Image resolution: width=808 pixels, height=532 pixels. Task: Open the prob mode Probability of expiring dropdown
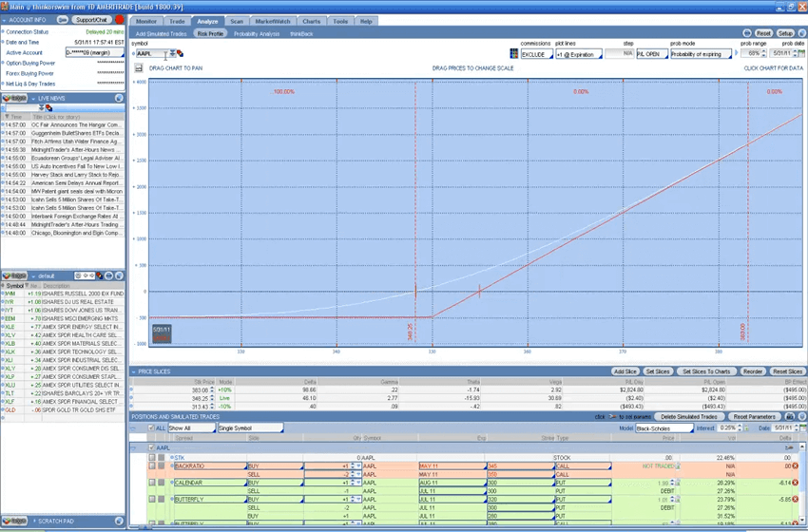701,54
